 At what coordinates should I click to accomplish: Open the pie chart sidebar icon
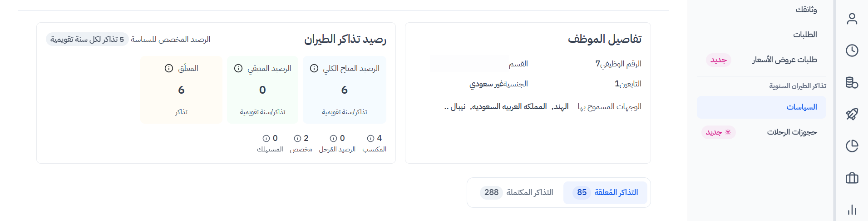(852, 146)
